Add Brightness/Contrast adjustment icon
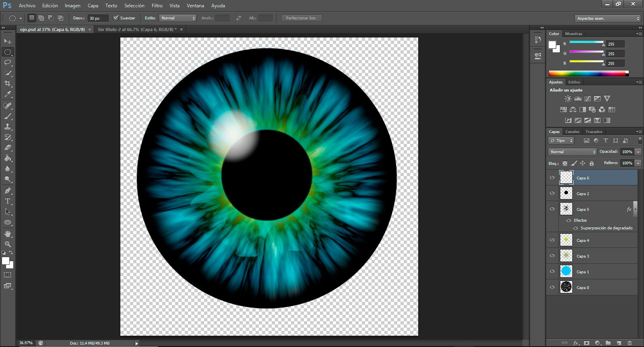 pyautogui.click(x=568, y=98)
